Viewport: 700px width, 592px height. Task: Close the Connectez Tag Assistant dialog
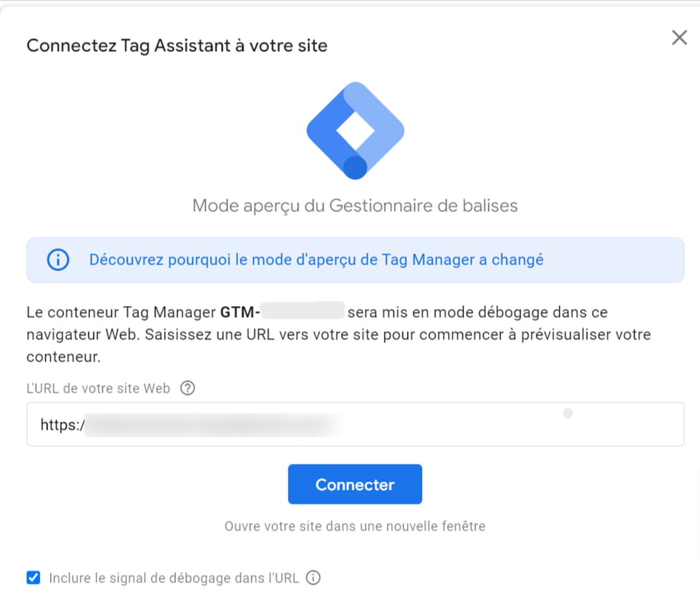679,38
